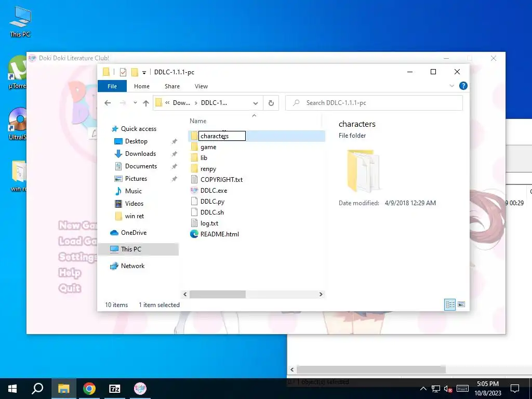
Task: Show hidden system tray icons
Action: click(423, 389)
